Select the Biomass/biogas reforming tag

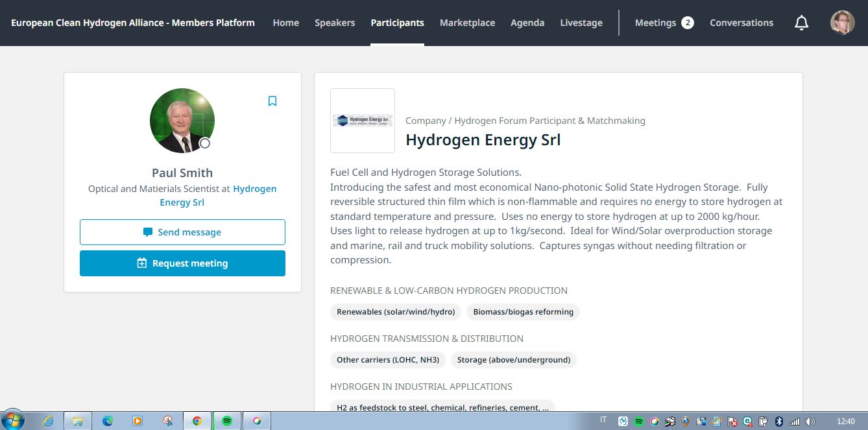(524, 312)
